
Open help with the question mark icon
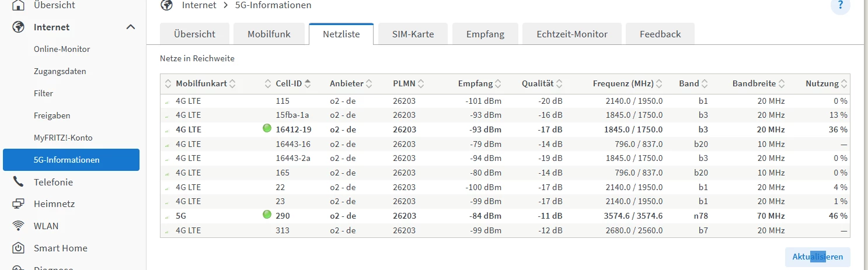841,5
